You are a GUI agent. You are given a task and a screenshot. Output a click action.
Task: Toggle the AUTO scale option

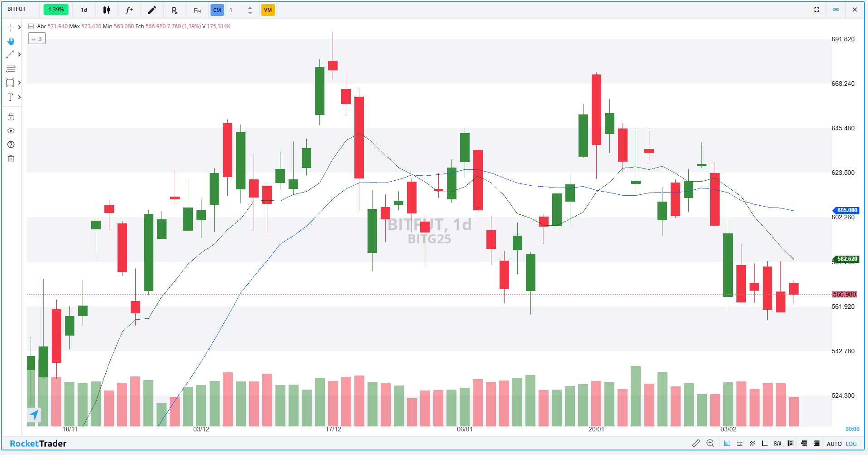(834, 444)
